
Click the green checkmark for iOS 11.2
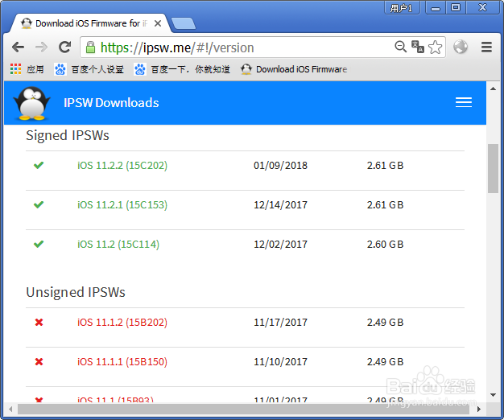(39, 245)
